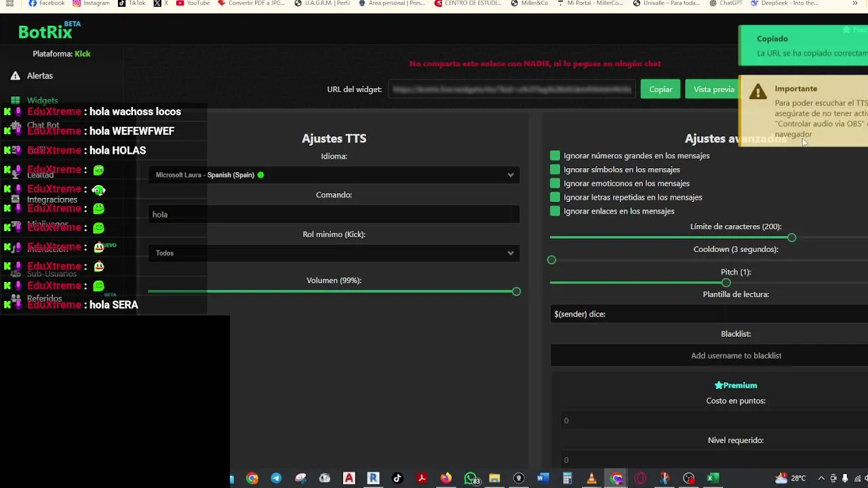
Task: Toggle Ignorar enlaces en los mensajes
Action: click(x=555, y=211)
